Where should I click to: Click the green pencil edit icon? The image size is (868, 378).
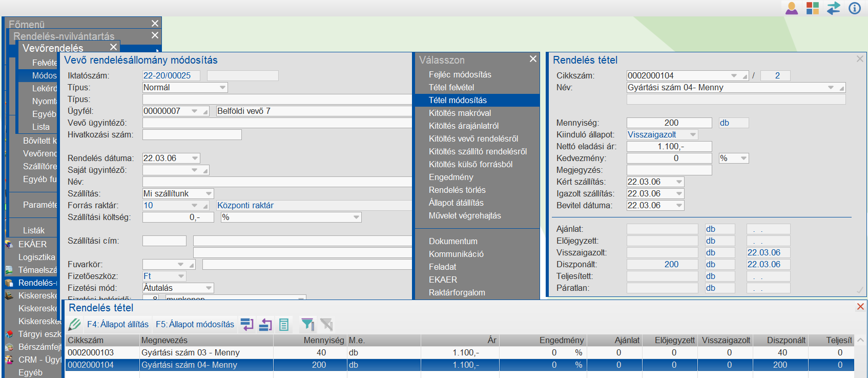coord(75,324)
